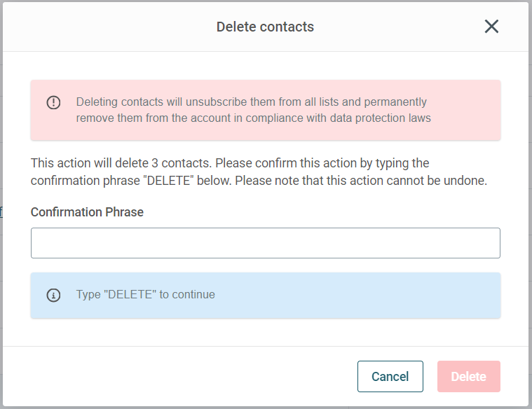The width and height of the screenshot is (532, 409).
Task: Click blank space inside the blue info banner
Action: (356, 295)
